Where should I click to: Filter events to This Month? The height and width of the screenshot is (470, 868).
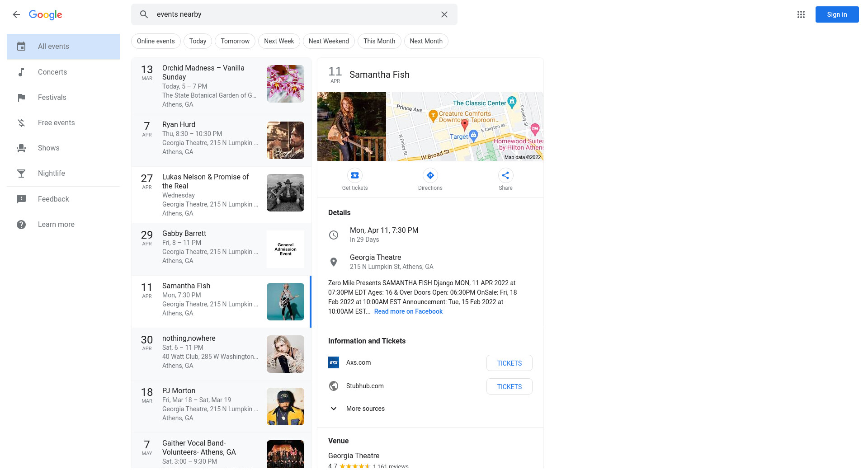tap(379, 41)
